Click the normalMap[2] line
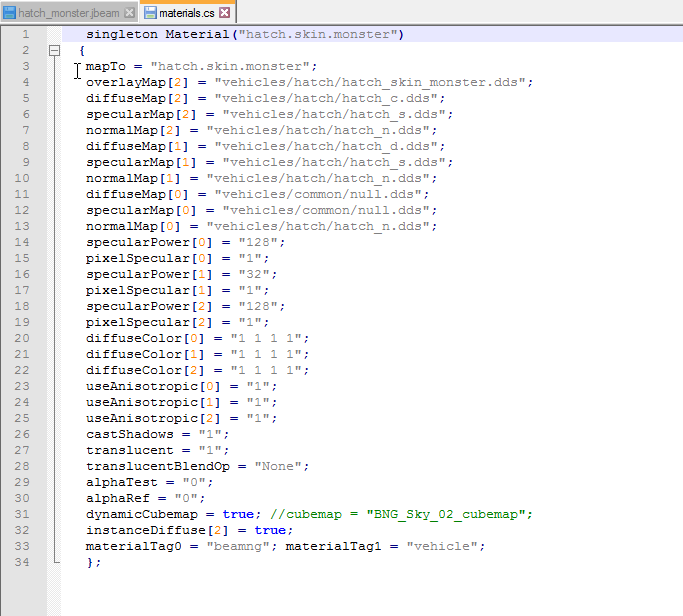Screen dimensions: 683x616 pos(261,130)
